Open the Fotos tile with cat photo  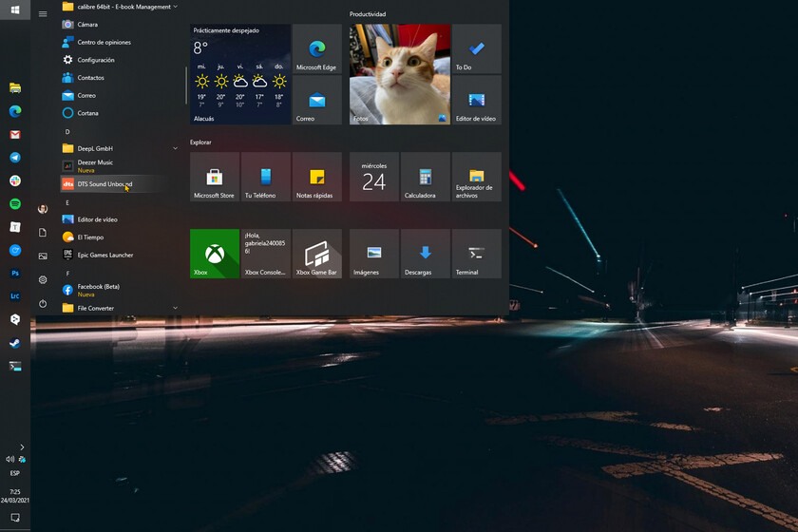click(400, 74)
